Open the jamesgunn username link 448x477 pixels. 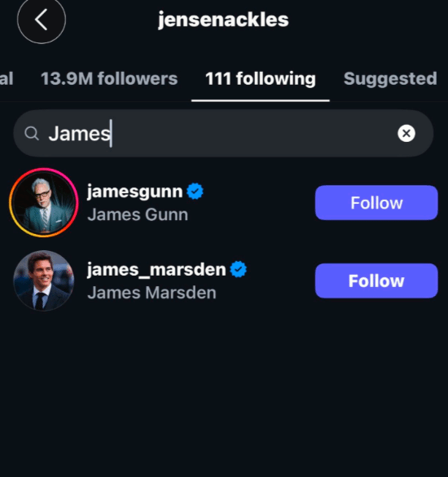(135, 192)
